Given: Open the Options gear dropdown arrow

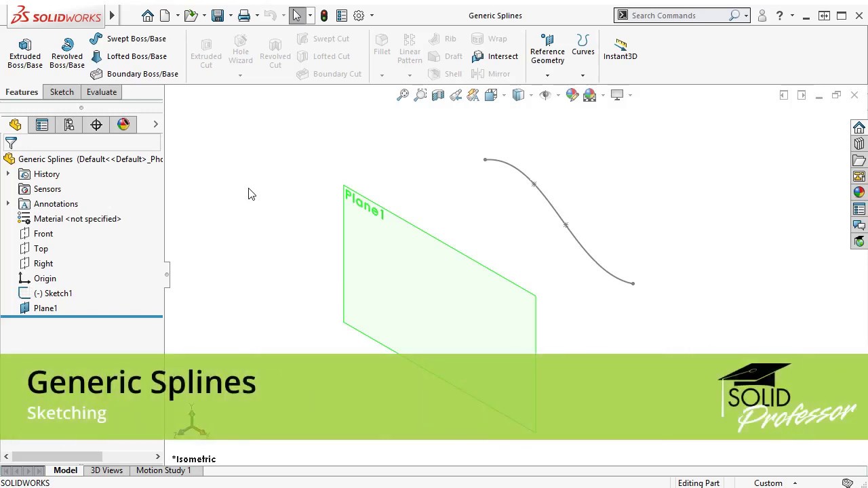Looking at the screenshot, I should click(x=372, y=16).
